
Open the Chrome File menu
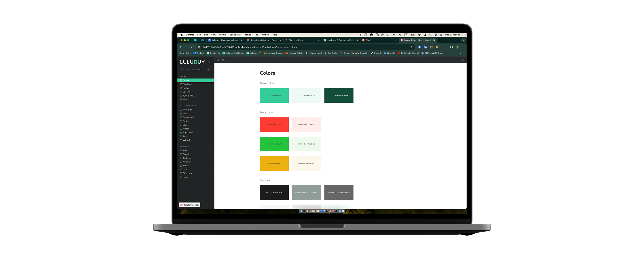tap(199, 35)
